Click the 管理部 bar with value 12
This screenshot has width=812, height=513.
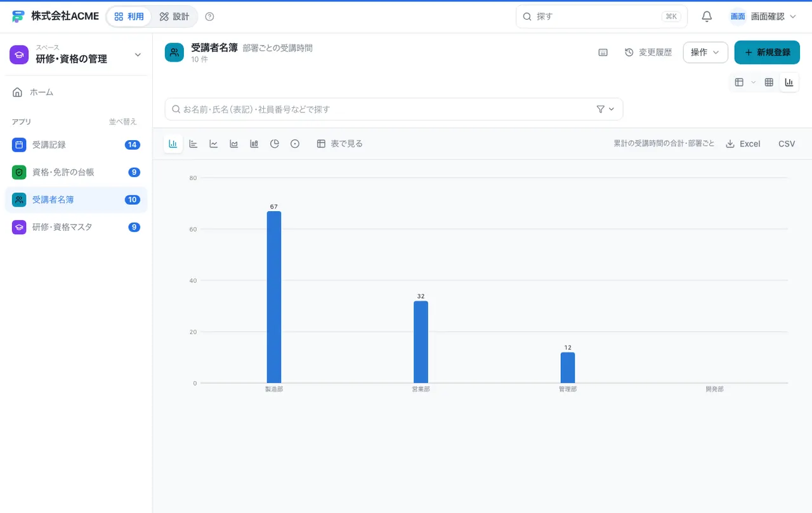pyautogui.click(x=568, y=368)
